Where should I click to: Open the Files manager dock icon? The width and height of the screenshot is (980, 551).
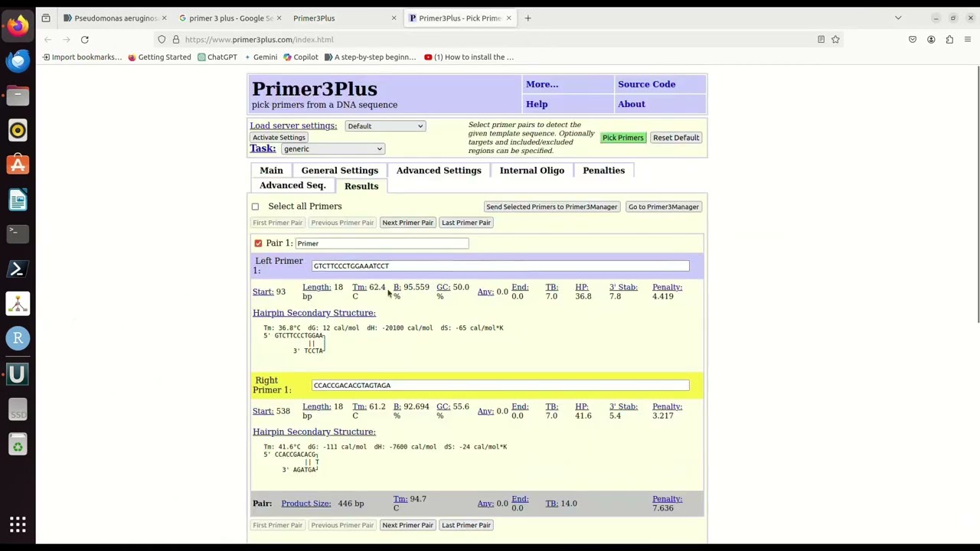click(18, 96)
